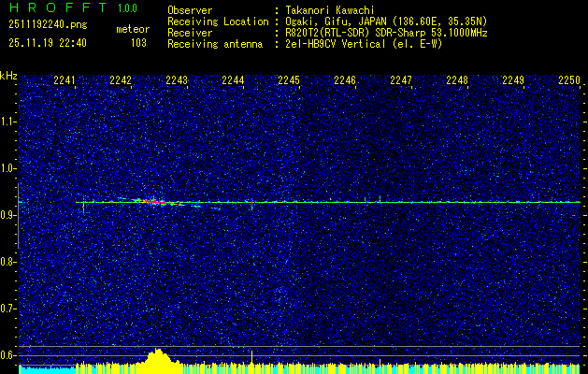
Task: Click the Receiving Location label
Action: coord(218,22)
